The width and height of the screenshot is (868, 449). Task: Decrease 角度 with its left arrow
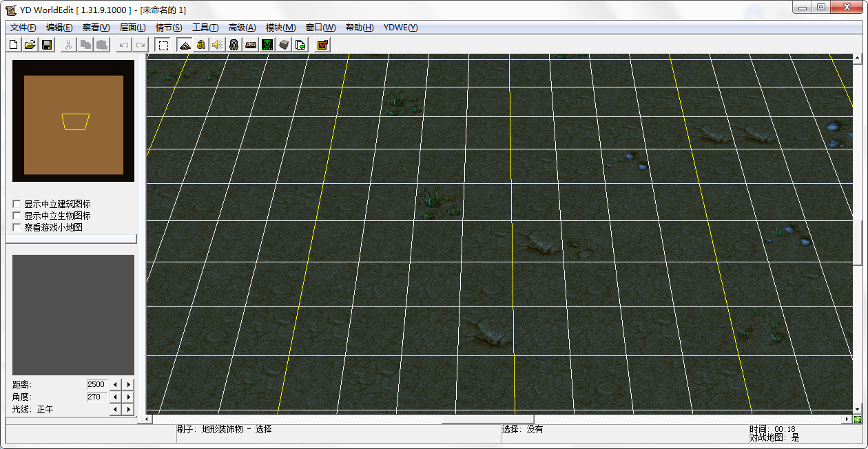coord(116,397)
